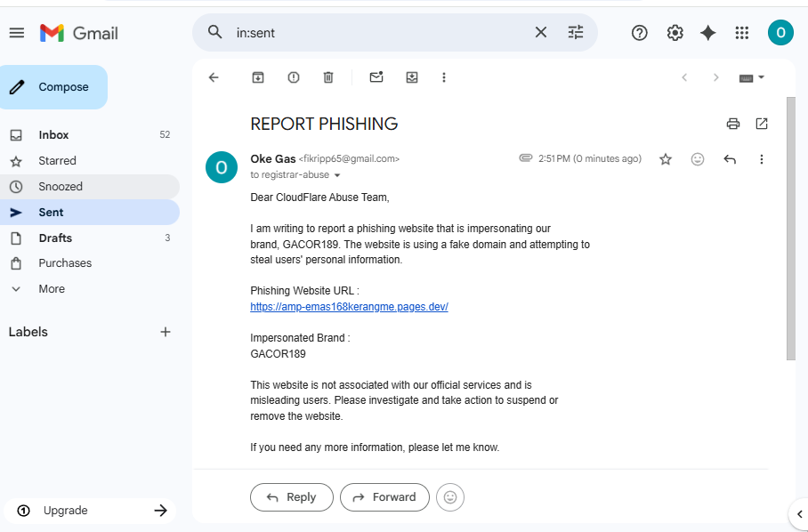808x532 pixels.
Task: Open the Google account avatar
Action: point(780,33)
